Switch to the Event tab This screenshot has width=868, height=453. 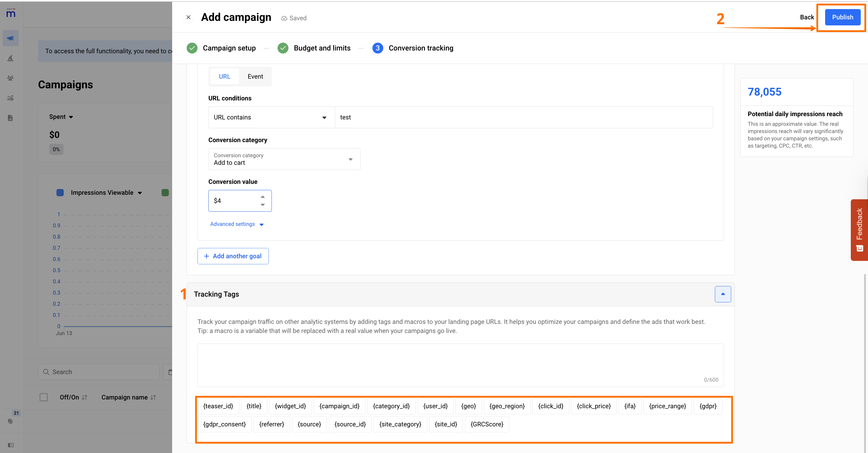[255, 77]
